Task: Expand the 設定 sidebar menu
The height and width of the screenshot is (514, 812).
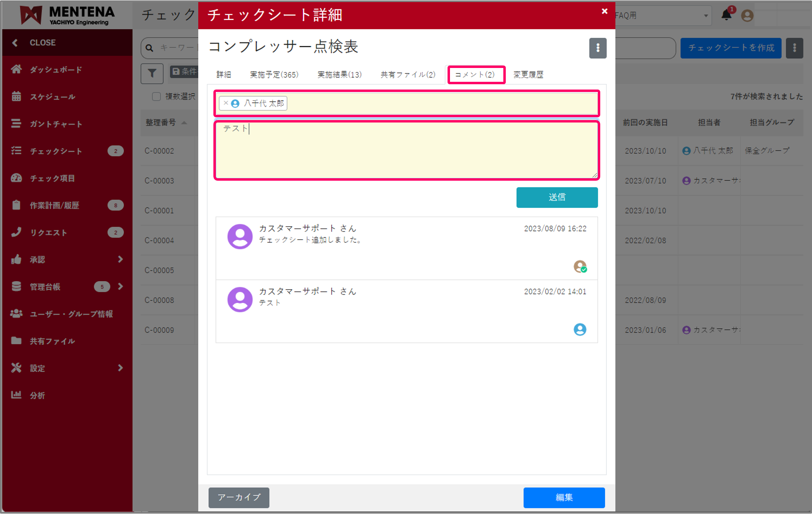Action: click(x=37, y=368)
